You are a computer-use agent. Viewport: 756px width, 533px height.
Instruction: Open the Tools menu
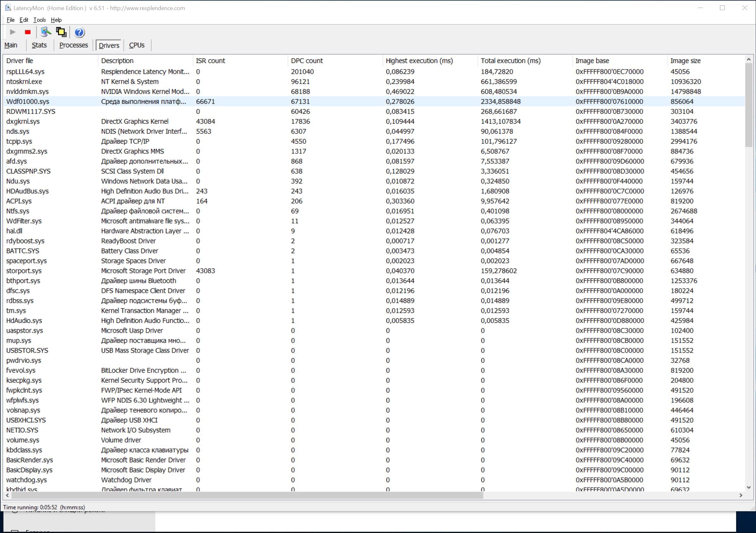[x=40, y=20]
